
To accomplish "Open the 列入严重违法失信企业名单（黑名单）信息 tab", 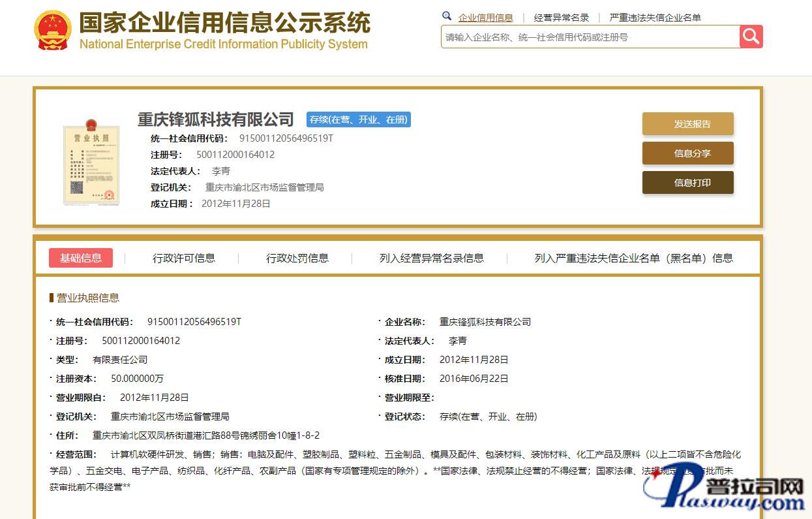I will coord(633,258).
